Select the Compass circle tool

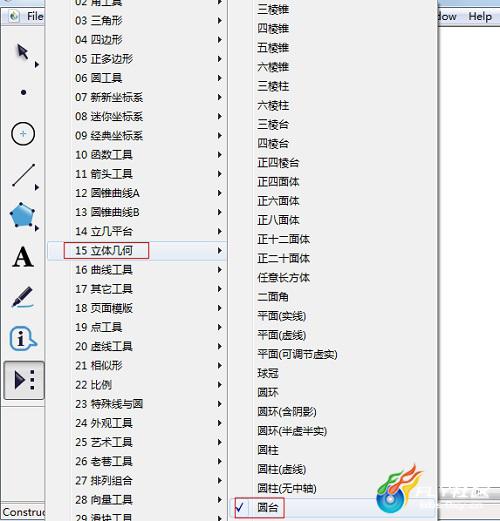coord(23,134)
